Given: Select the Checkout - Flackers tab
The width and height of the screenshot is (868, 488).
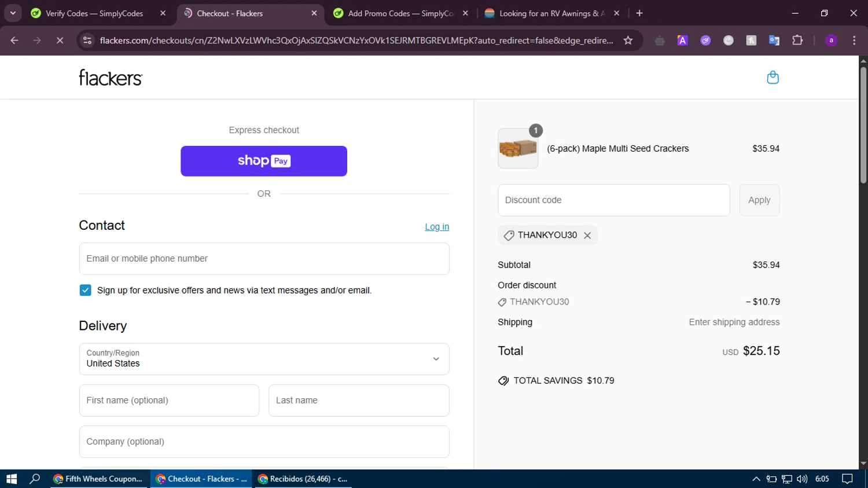Looking at the screenshot, I should [251, 13].
